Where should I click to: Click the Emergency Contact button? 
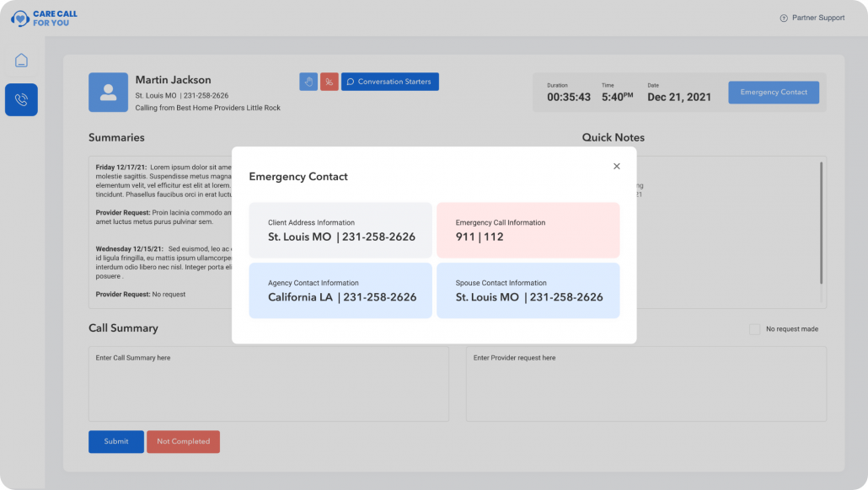pos(773,93)
